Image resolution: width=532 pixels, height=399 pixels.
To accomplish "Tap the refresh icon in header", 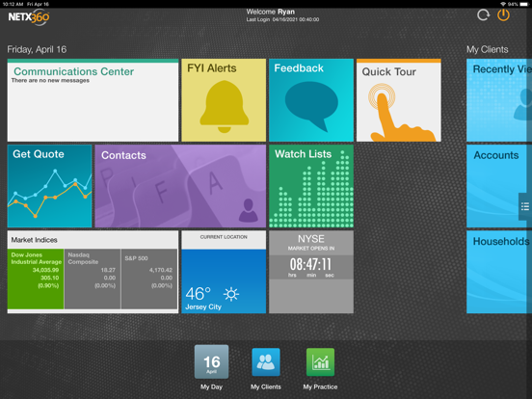I will pos(483,15).
